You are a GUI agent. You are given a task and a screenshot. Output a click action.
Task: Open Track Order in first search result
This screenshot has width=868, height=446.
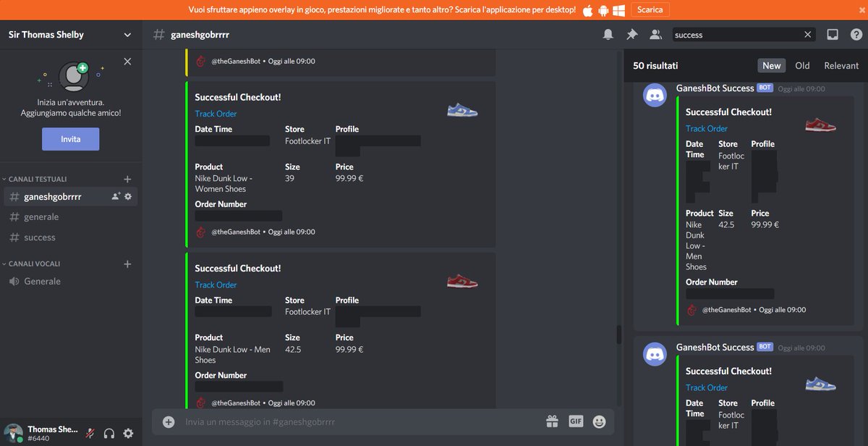pyautogui.click(x=706, y=128)
